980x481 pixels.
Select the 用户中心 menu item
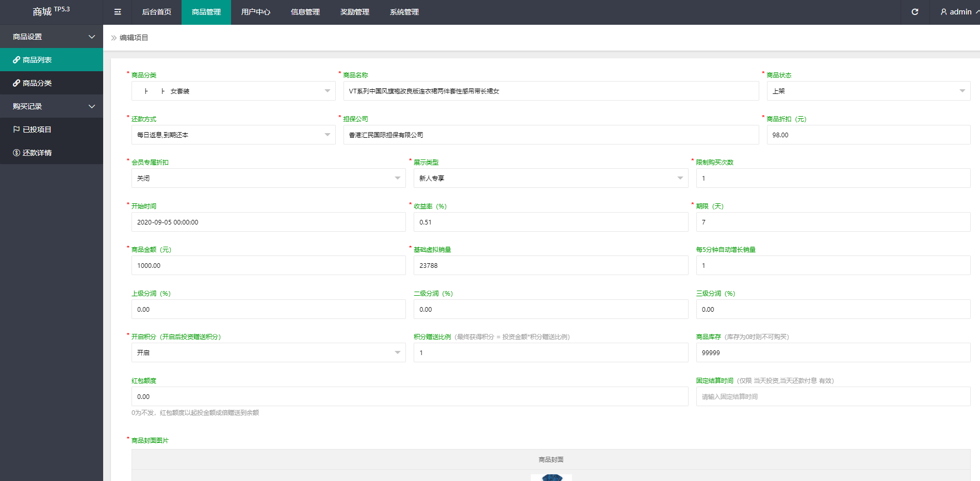(x=255, y=12)
